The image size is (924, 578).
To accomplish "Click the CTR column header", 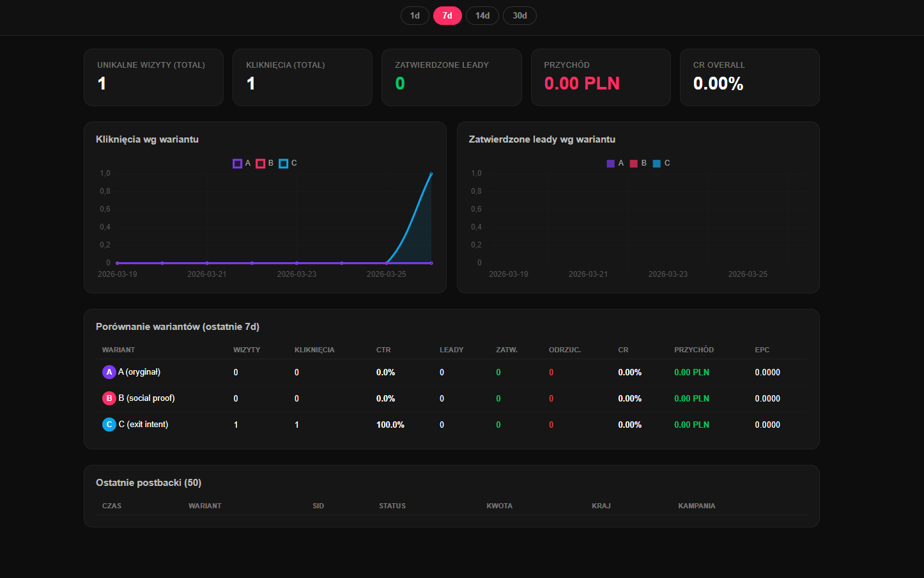I will pyautogui.click(x=383, y=350).
